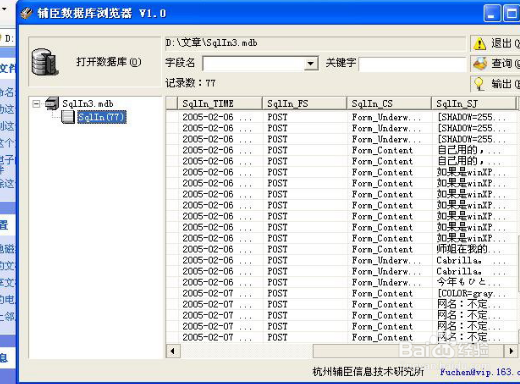Maximize the 辅臣数据库浏览器 window
Image resolution: width=520 pixels, height=384 pixels.
[511, 13]
